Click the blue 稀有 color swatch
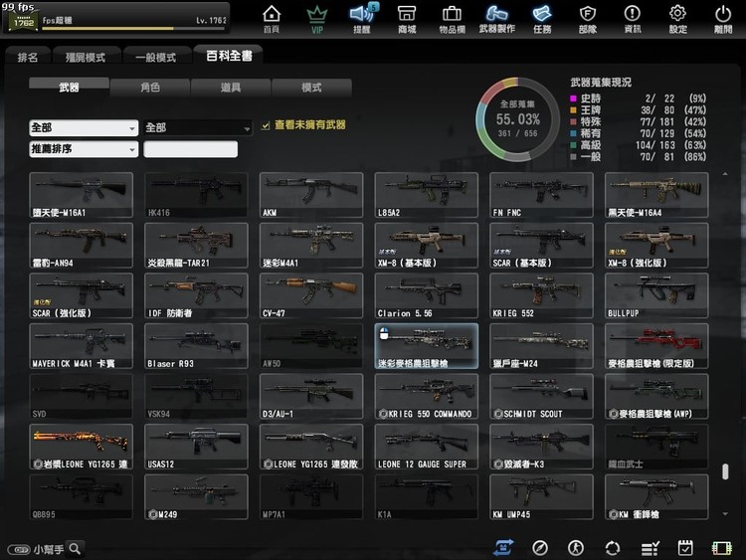This screenshot has height=560, width=746. pyautogui.click(x=573, y=133)
